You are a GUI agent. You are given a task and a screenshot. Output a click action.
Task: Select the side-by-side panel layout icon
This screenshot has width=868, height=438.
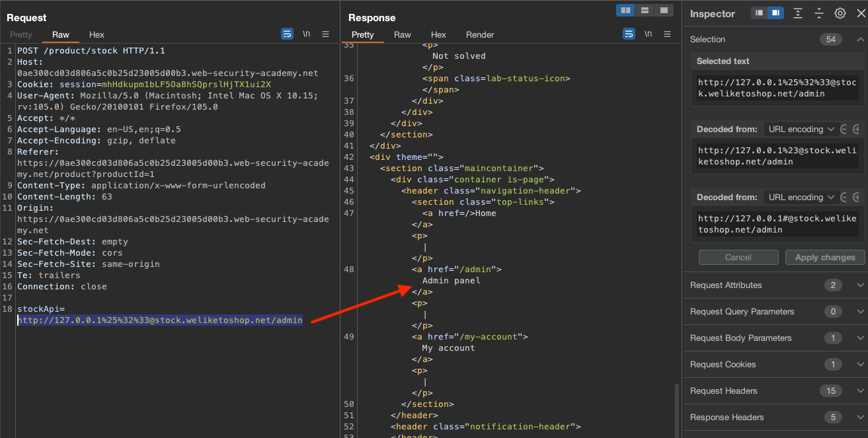click(x=625, y=11)
